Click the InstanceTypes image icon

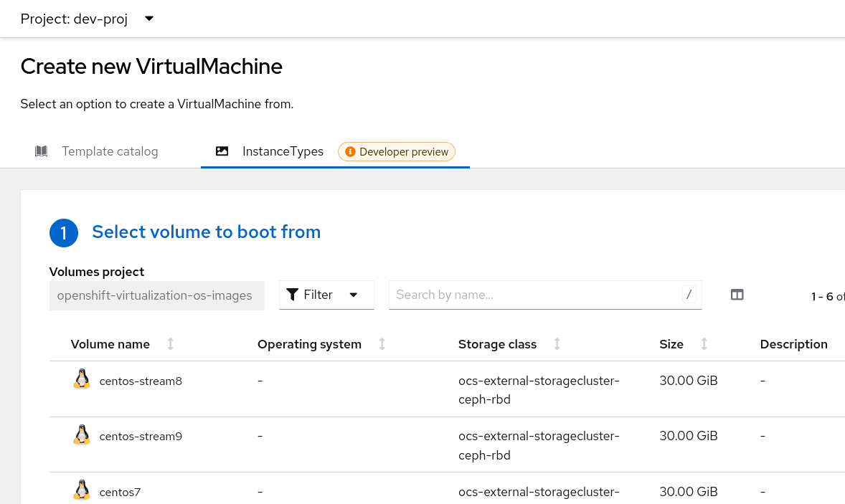(x=222, y=151)
